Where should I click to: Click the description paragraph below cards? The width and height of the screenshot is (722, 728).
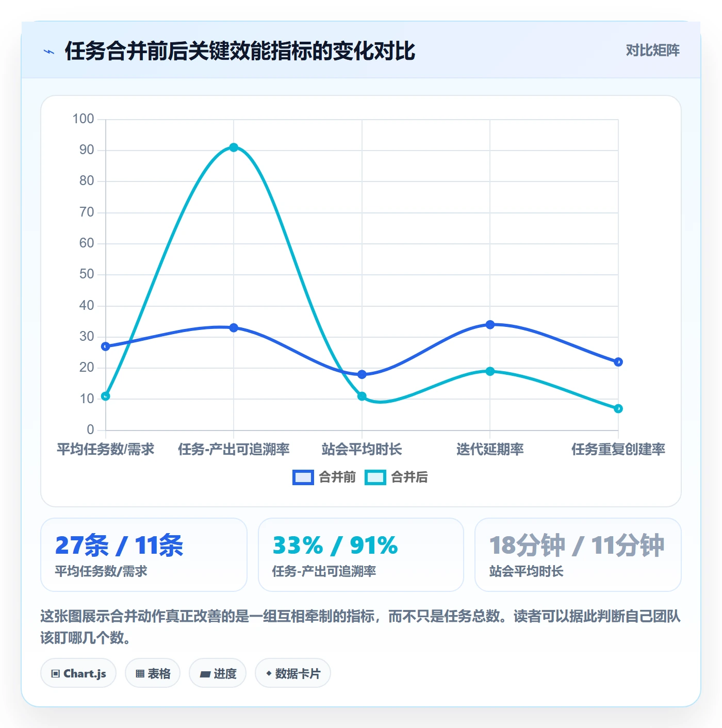tap(360, 626)
